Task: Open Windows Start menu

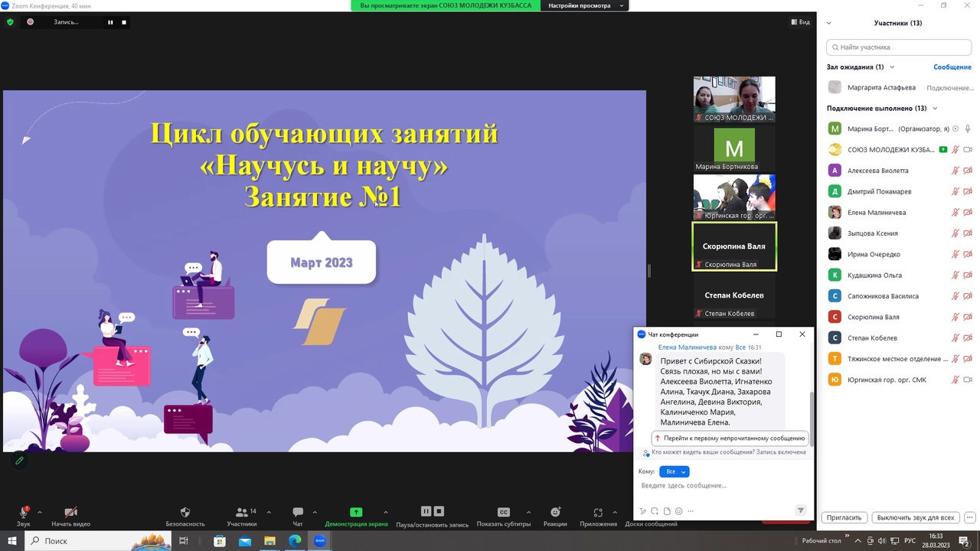Action: (11, 541)
